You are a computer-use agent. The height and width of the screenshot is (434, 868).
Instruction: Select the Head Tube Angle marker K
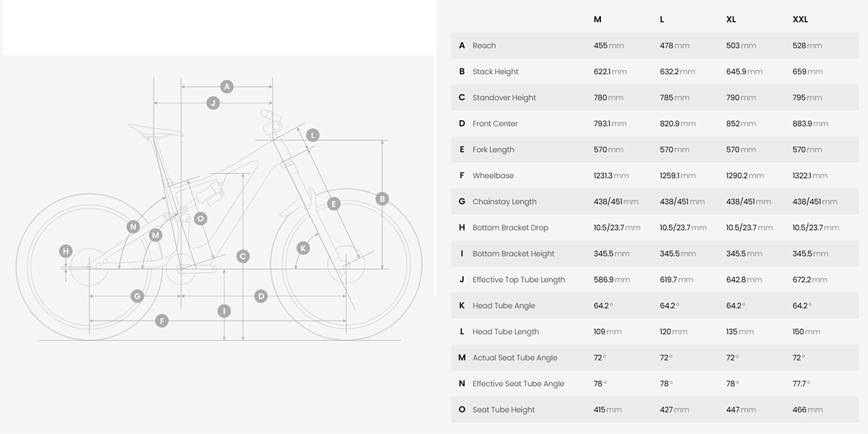click(303, 248)
